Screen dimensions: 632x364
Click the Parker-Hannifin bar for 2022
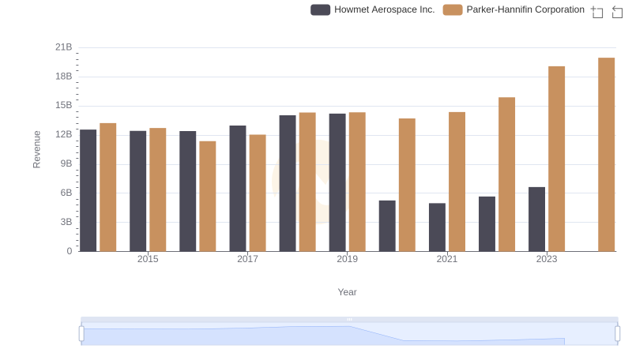point(506,174)
